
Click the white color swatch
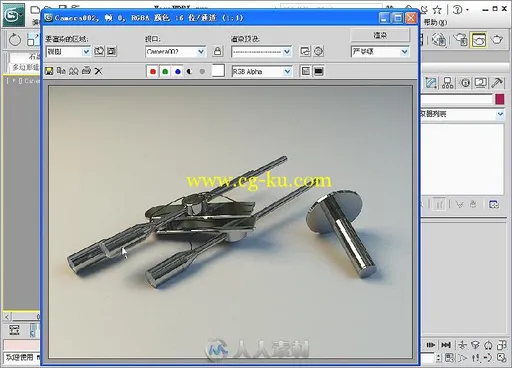point(218,71)
